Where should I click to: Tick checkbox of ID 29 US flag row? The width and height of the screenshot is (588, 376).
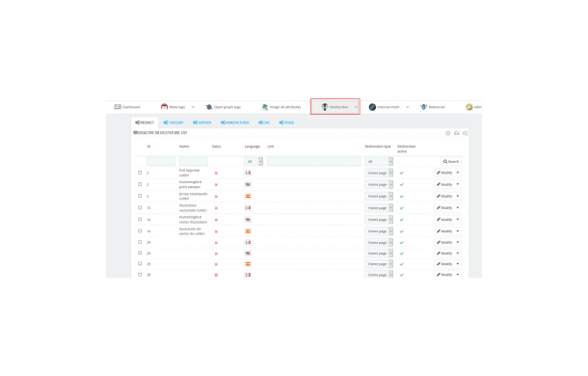[x=140, y=253]
